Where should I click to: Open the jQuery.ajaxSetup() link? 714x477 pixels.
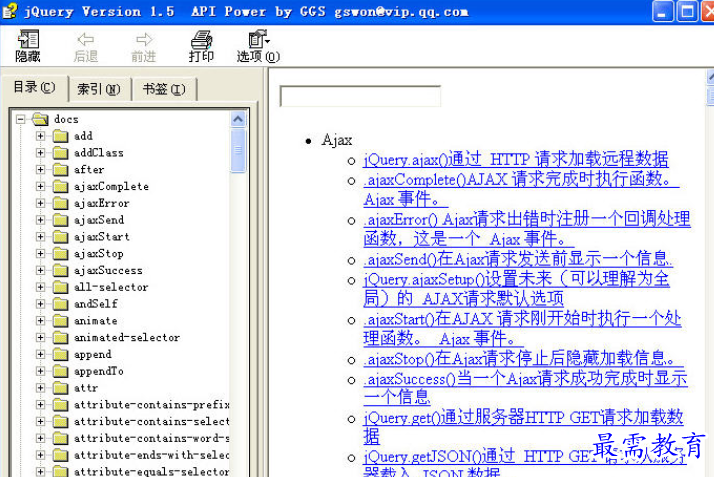(516, 289)
